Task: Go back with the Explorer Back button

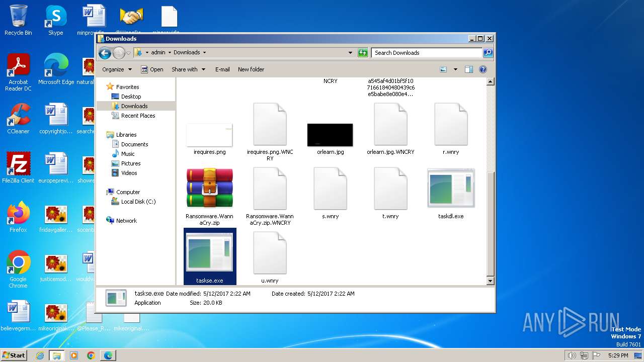Action: (105, 53)
